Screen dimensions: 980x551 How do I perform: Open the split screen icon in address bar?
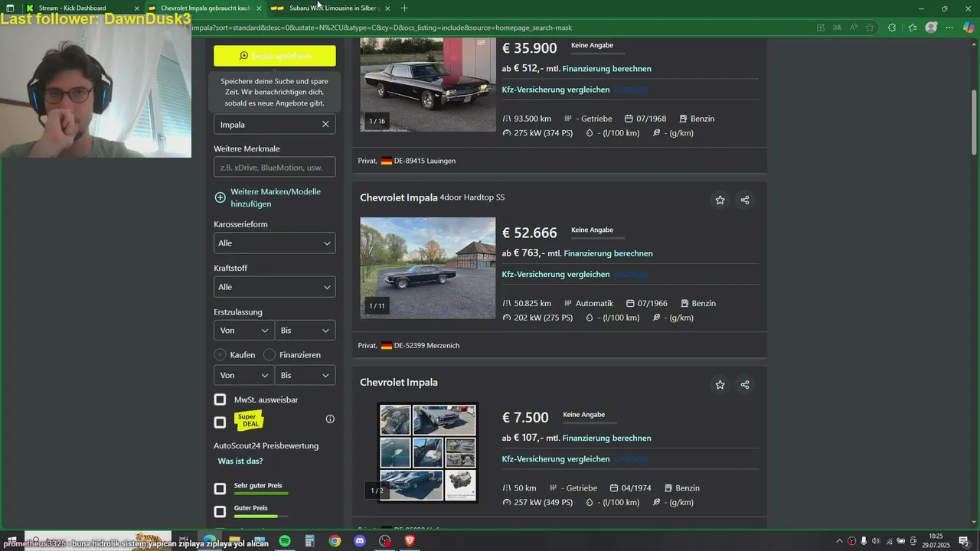821,28
